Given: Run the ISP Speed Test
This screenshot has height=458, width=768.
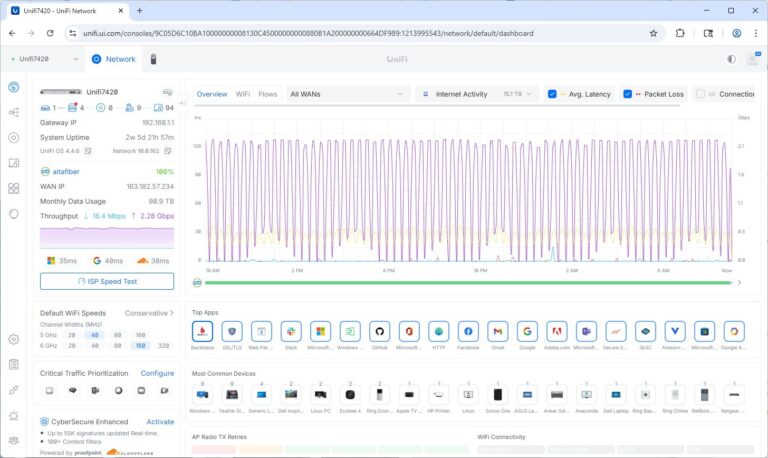Looking at the screenshot, I should pos(107,282).
